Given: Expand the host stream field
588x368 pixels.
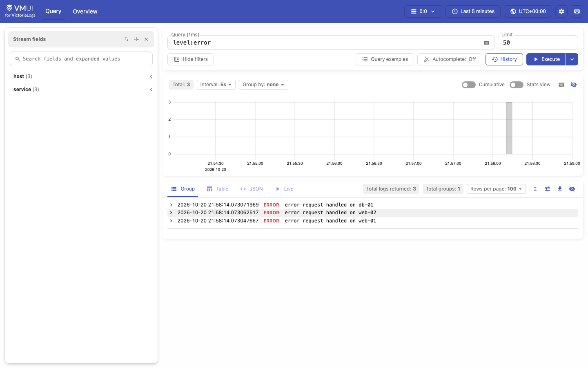Looking at the screenshot, I should pos(81,76).
